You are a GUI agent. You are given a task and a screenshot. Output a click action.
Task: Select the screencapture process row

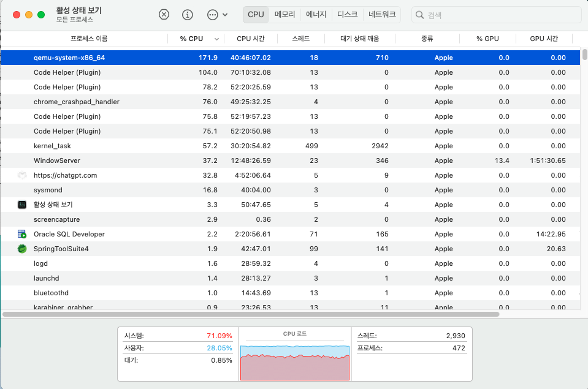coord(290,219)
